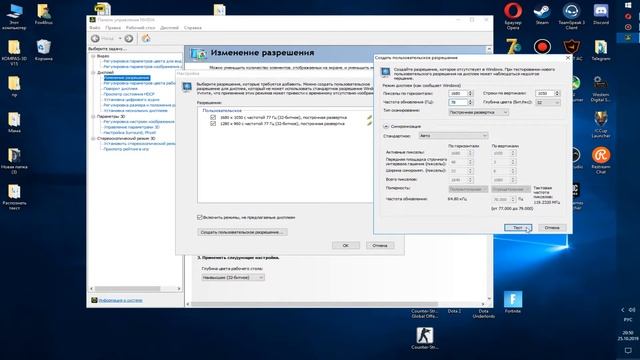Uncheck the 1280 x 960 at 77 Hz resolution checkbox
The width and height of the screenshot is (640, 360).
[x=213, y=123]
